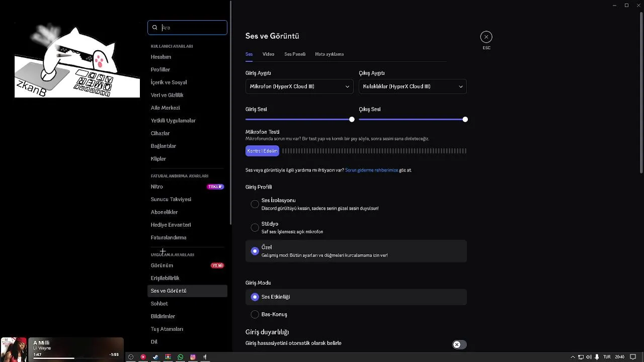
Task: Click the system tray volume icon
Action: click(589, 357)
